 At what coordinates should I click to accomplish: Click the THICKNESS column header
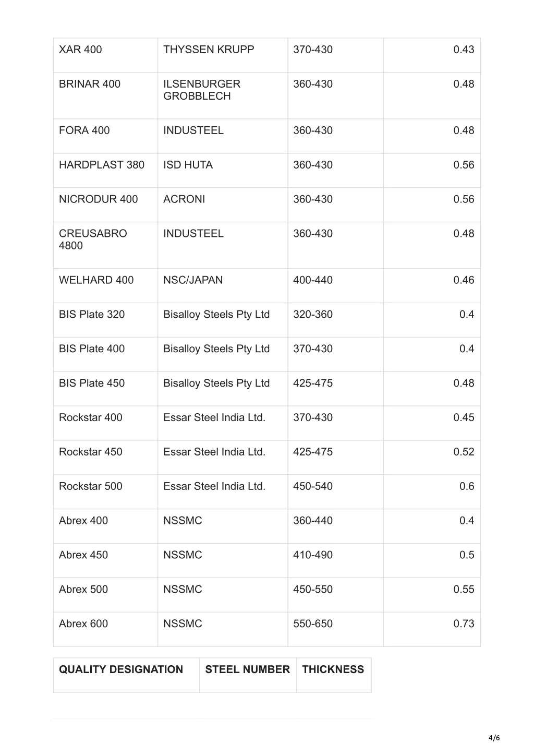[333, 669]
